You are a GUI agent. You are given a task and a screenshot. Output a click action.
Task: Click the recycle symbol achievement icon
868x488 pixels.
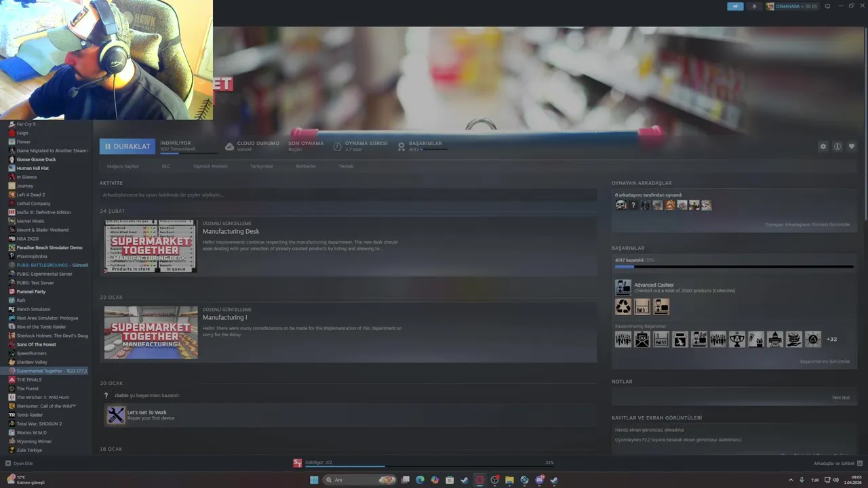pos(623,307)
